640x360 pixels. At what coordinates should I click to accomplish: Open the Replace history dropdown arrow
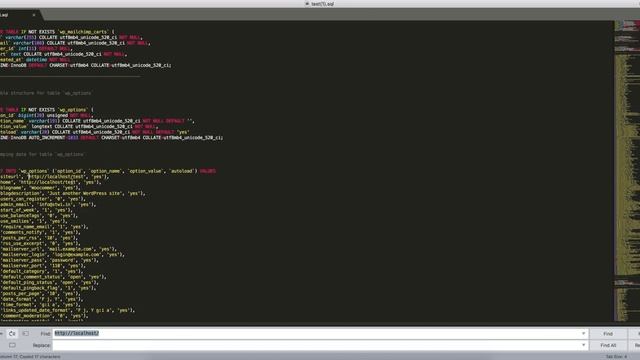tap(583, 345)
